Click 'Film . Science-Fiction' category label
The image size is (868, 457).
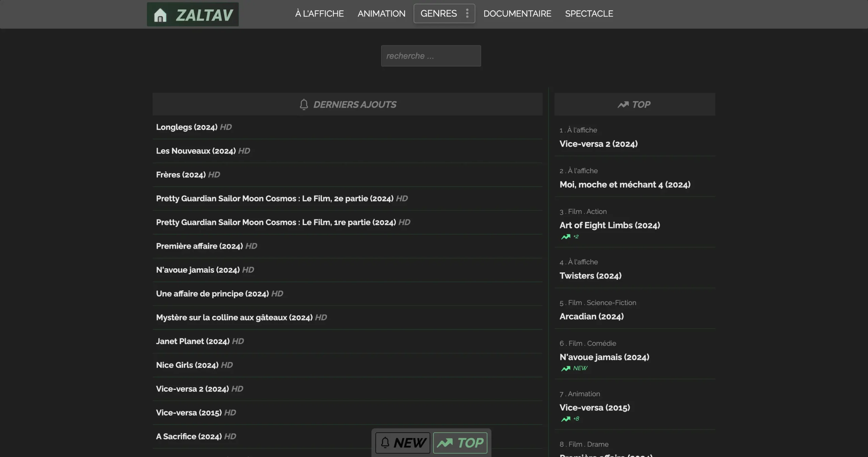602,303
